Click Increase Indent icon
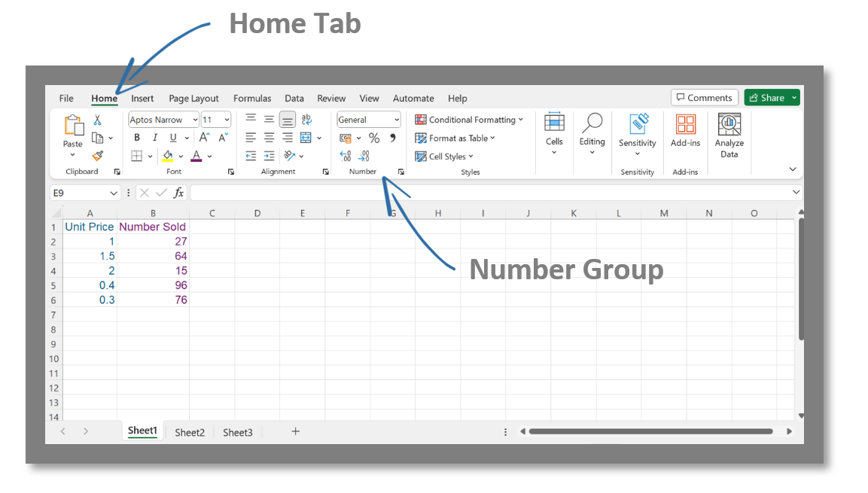Screen dimensions: 868x493 pos(269,156)
